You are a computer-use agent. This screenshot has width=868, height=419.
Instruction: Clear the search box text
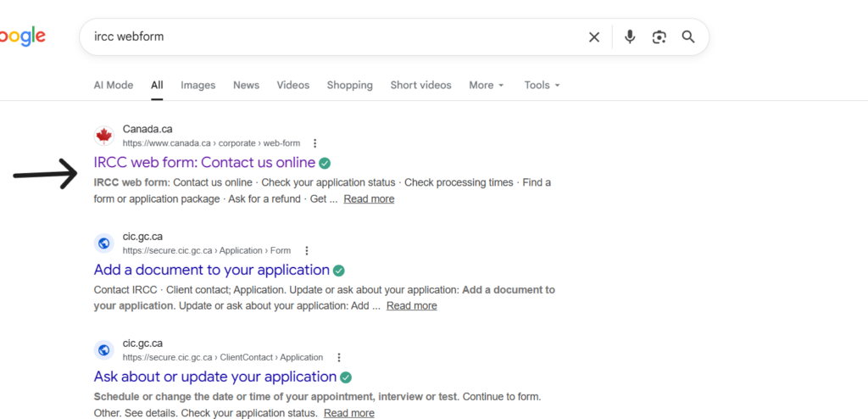tap(594, 37)
